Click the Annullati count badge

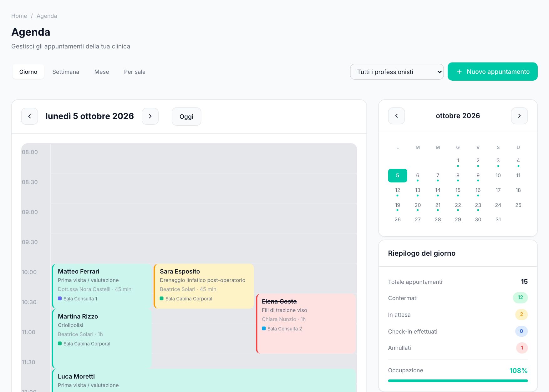pos(522,348)
